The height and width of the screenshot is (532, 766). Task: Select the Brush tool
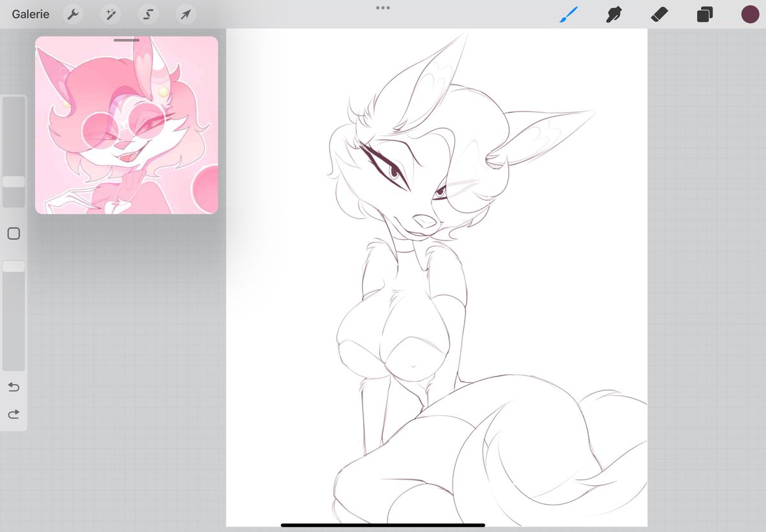click(568, 14)
